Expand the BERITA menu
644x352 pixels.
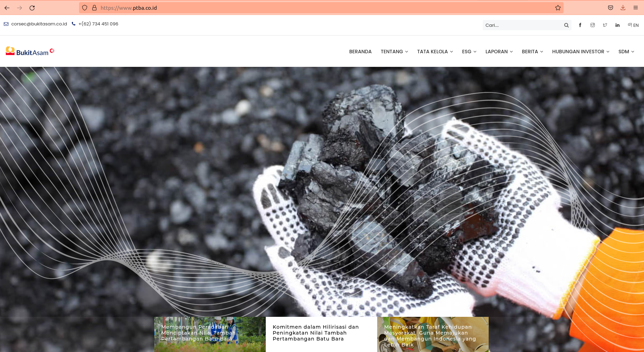[533, 52]
